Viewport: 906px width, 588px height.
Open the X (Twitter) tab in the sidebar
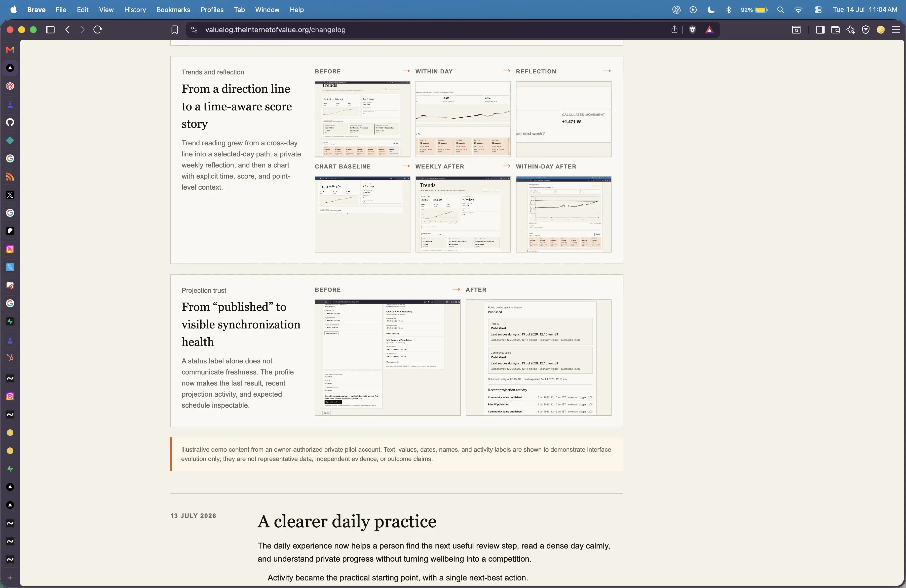pos(10,195)
